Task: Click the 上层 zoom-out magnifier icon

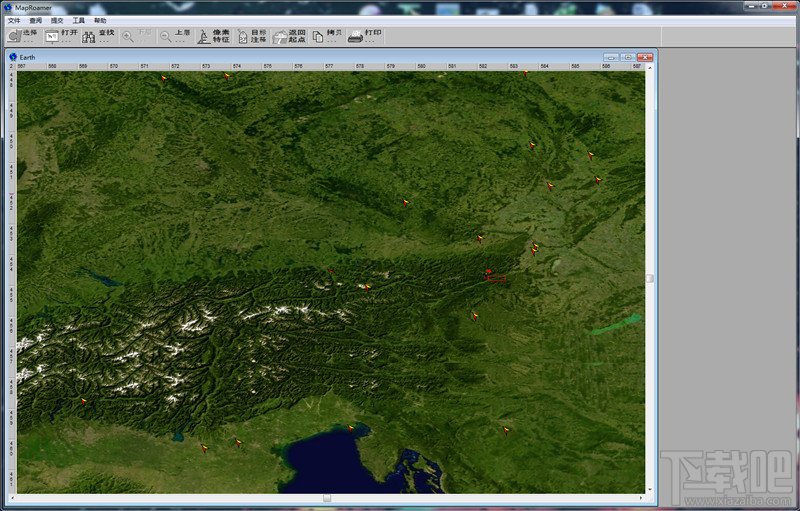Action: click(166, 36)
